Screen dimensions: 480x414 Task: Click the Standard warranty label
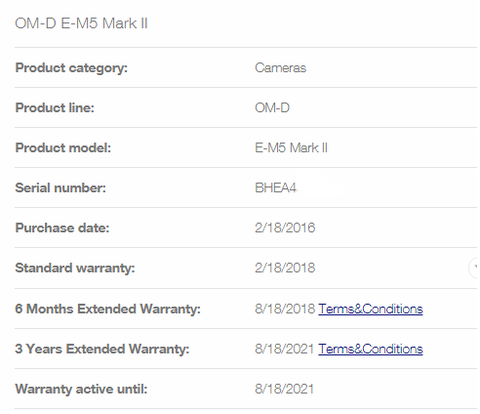point(75,268)
